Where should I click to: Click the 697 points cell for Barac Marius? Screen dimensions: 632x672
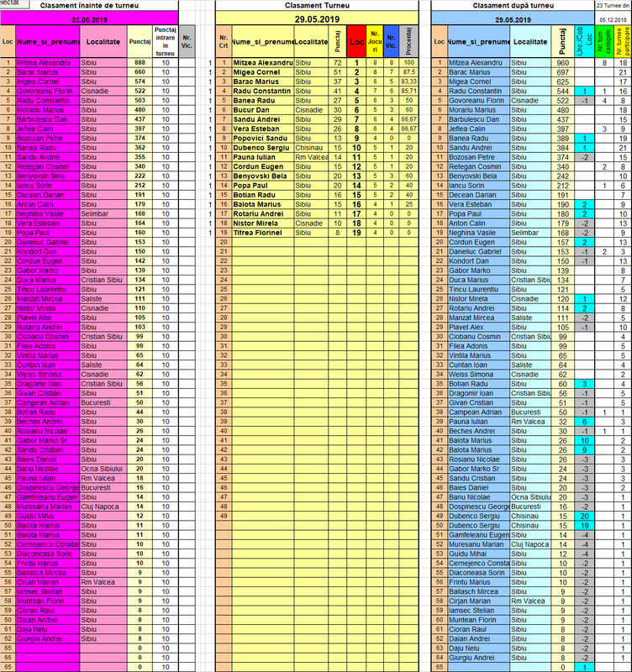point(562,72)
